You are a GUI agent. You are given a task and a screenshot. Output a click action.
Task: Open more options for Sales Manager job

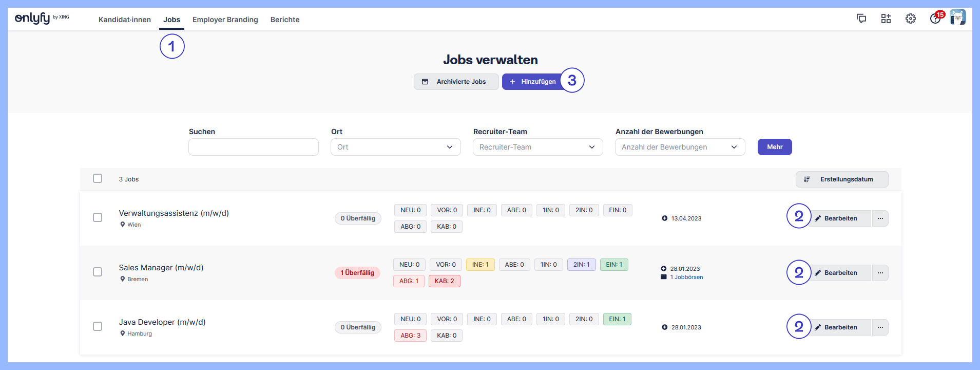click(880, 273)
